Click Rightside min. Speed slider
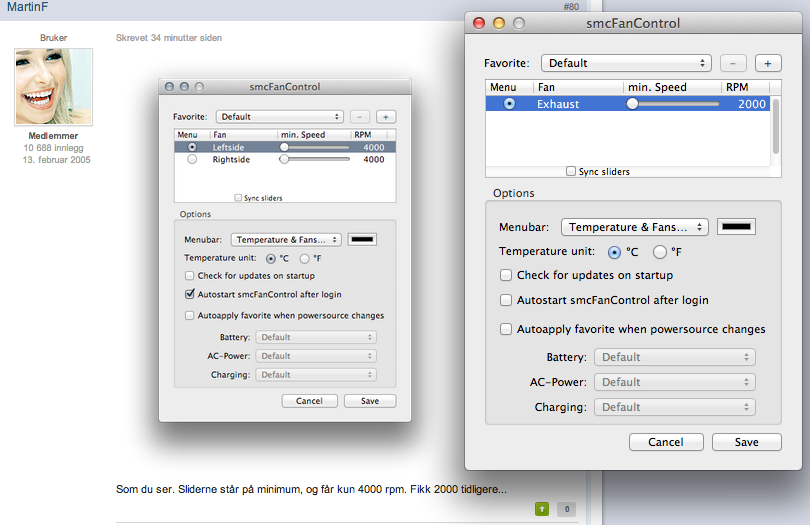This screenshot has width=810, height=525. pos(315,159)
